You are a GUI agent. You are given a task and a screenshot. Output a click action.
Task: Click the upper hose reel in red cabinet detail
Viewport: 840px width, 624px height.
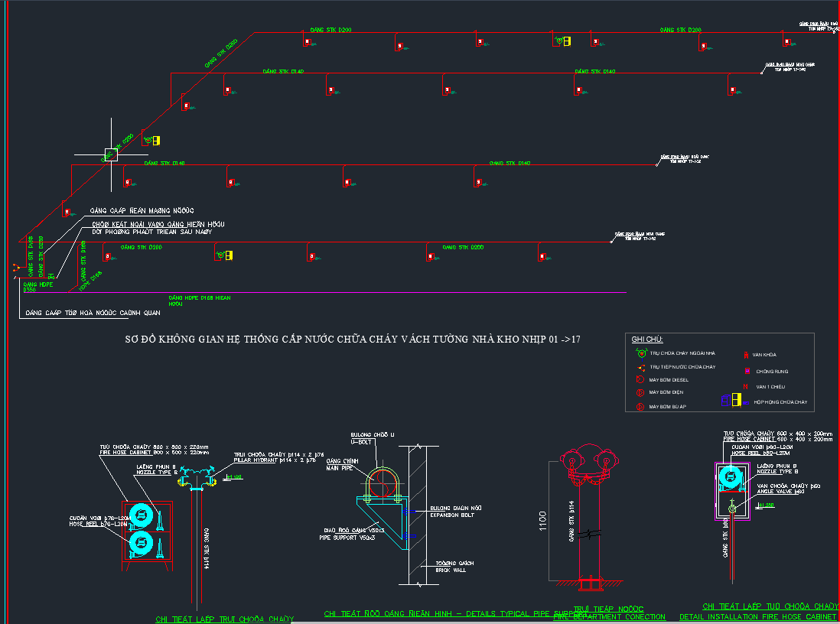(x=141, y=516)
